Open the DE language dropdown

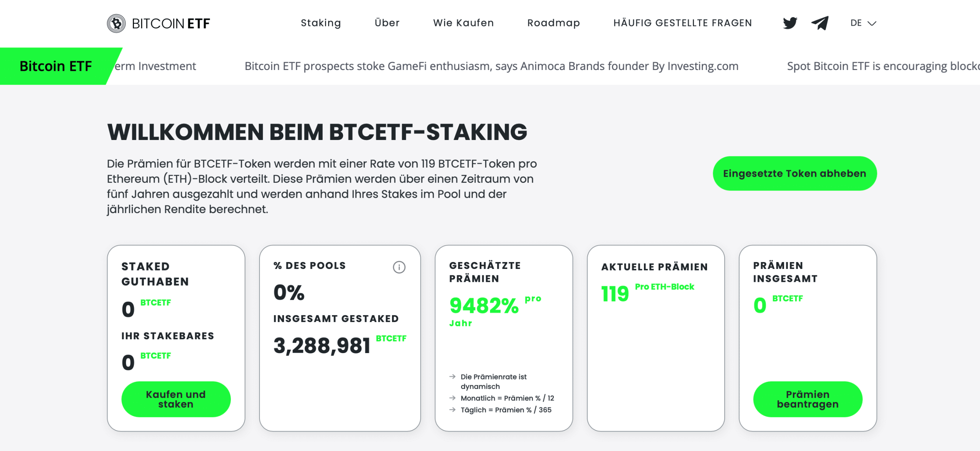click(x=857, y=23)
